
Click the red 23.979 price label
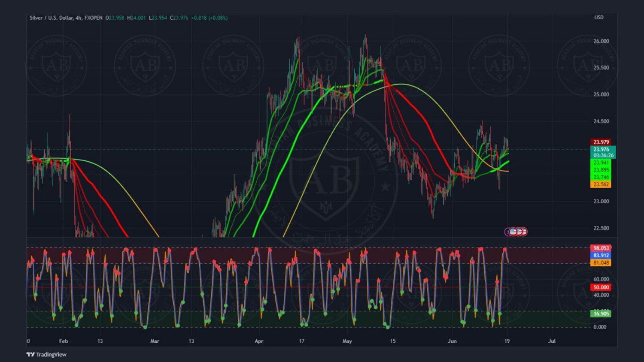601,142
